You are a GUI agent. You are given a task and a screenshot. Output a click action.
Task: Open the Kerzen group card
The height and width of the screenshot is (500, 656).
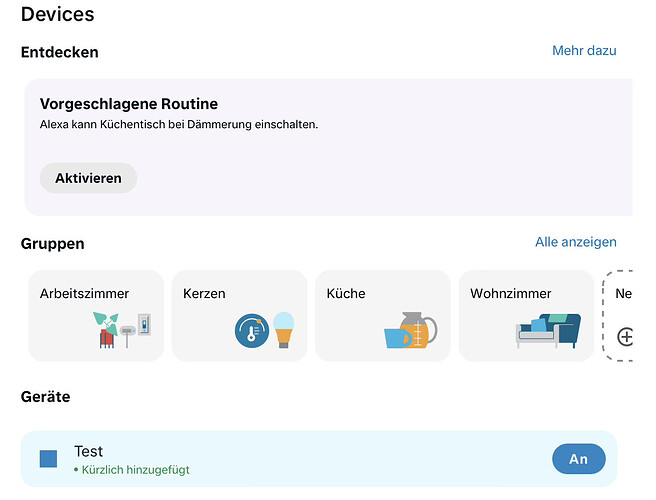pyautogui.click(x=239, y=315)
